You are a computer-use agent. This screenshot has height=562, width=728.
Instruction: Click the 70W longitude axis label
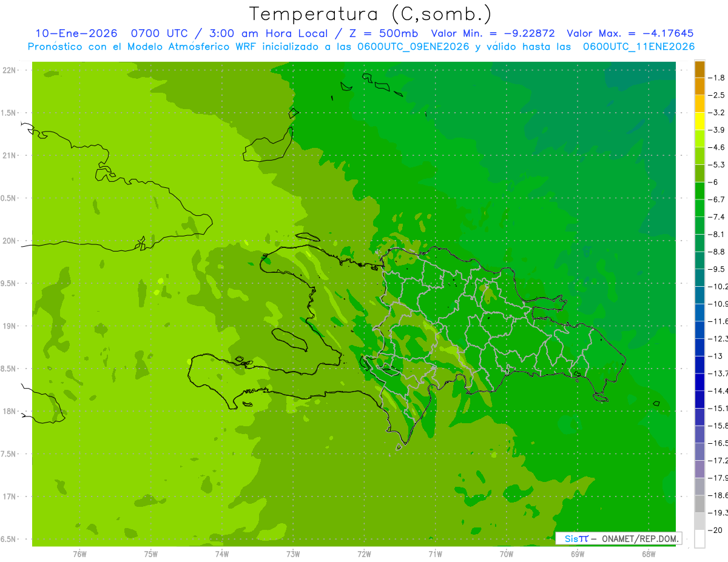507,553
